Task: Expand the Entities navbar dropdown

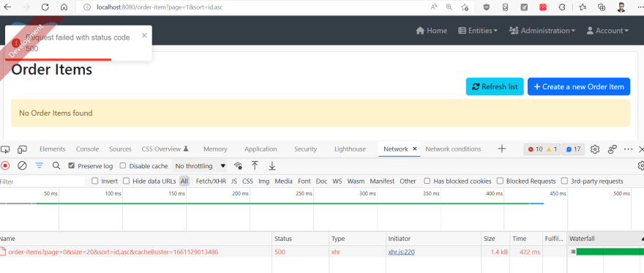Action: point(478,31)
